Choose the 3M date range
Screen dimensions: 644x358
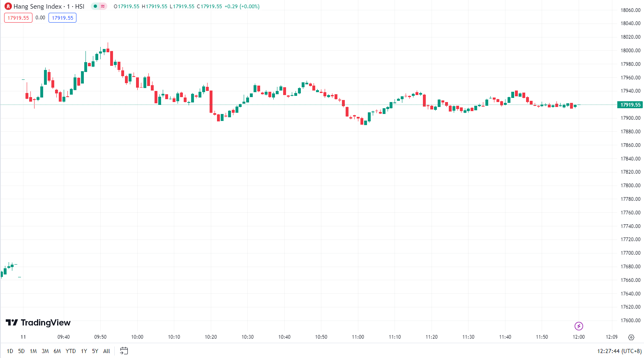[x=45, y=351]
